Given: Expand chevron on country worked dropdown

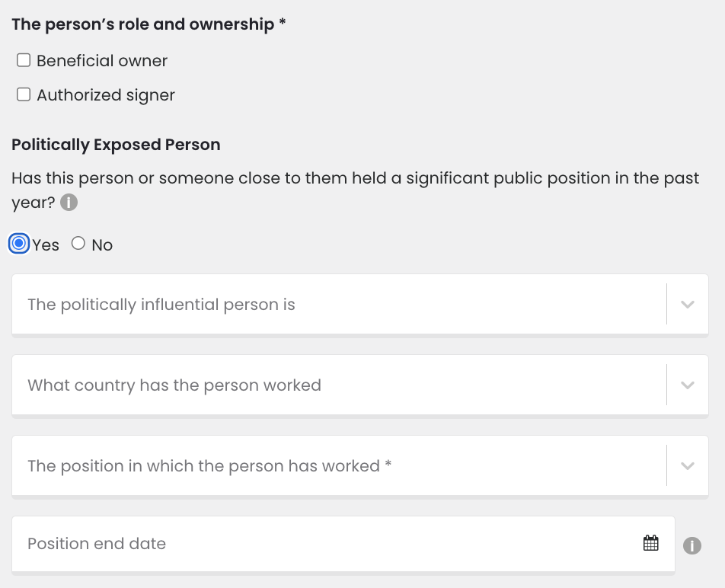Looking at the screenshot, I should click(688, 385).
